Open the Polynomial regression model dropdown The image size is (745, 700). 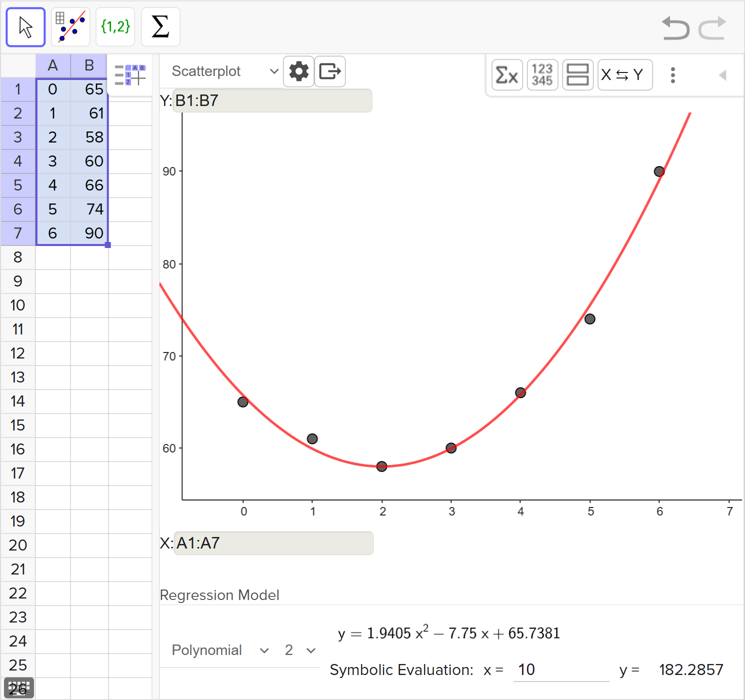pyautogui.click(x=220, y=650)
